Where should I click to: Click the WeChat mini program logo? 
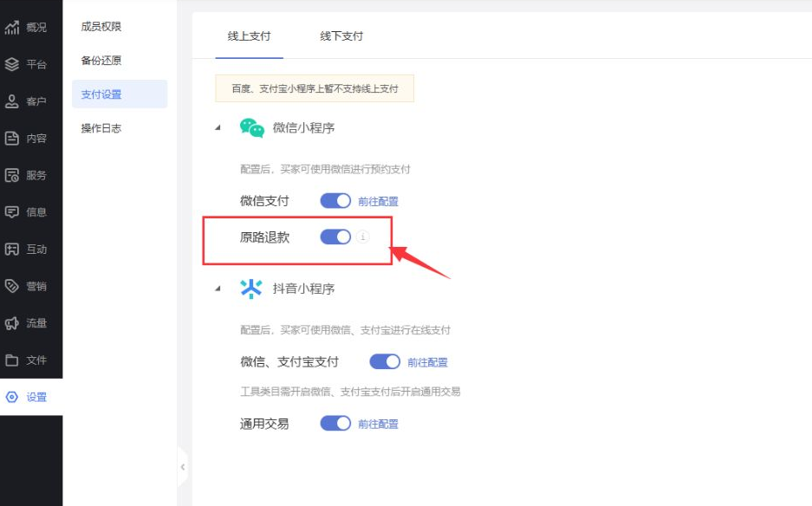click(x=252, y=128)
